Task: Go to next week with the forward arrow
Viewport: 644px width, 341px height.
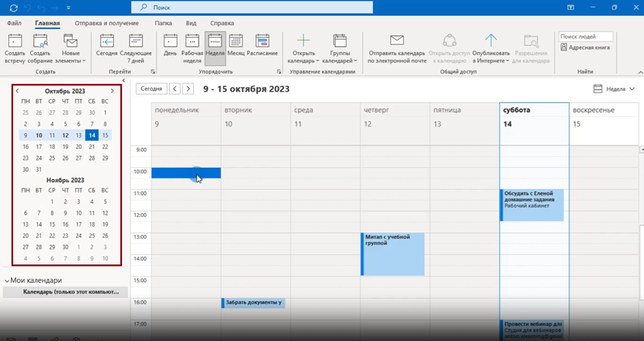Action: tap(188, 89)
